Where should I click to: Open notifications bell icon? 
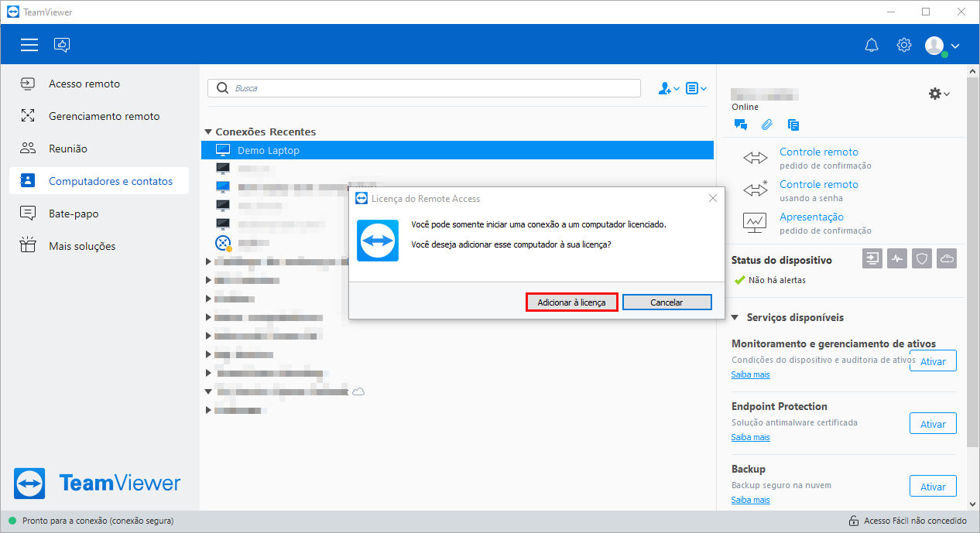click(x=872, y=46)
